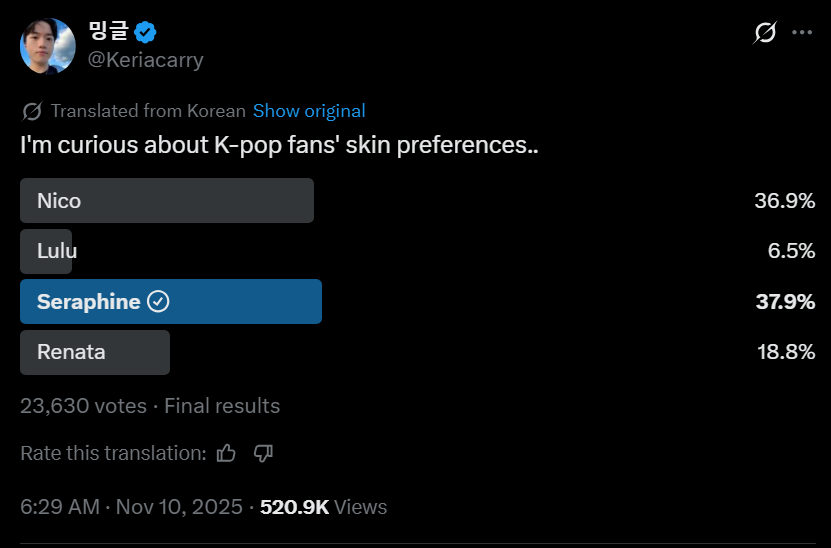Click the blue verified badge
The width and height of the screenshot is (831, 548).
click(x=145, y=32)
